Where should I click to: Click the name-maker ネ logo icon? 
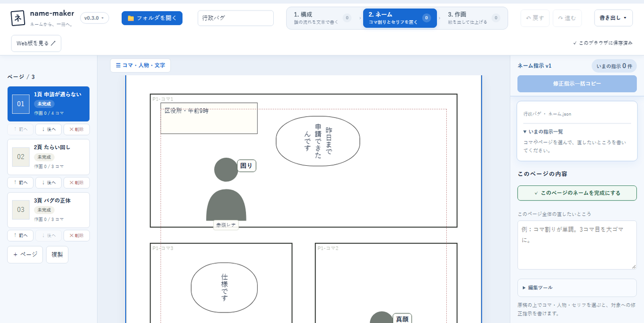pyautogui.click(x=18, y=18)
